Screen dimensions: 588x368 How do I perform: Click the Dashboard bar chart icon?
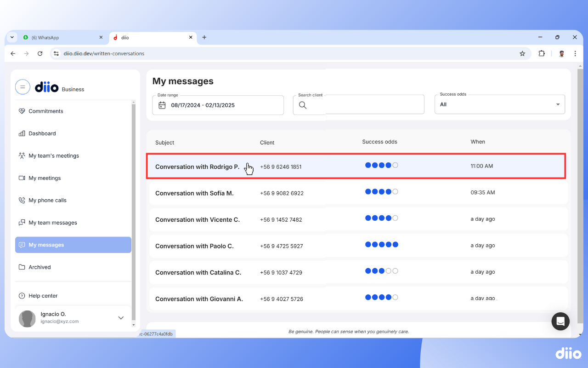coord(22,133)
